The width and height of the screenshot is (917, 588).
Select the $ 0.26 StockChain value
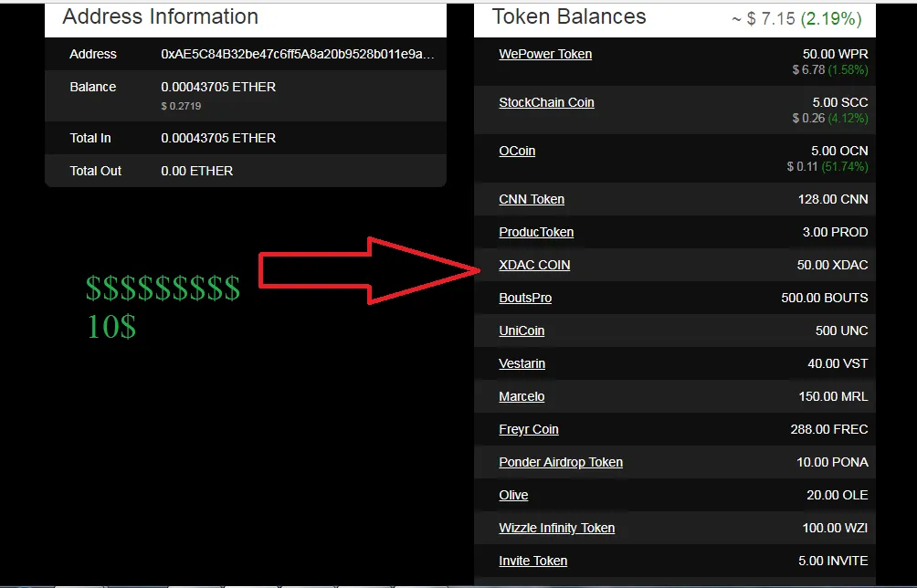click(808, 118)
